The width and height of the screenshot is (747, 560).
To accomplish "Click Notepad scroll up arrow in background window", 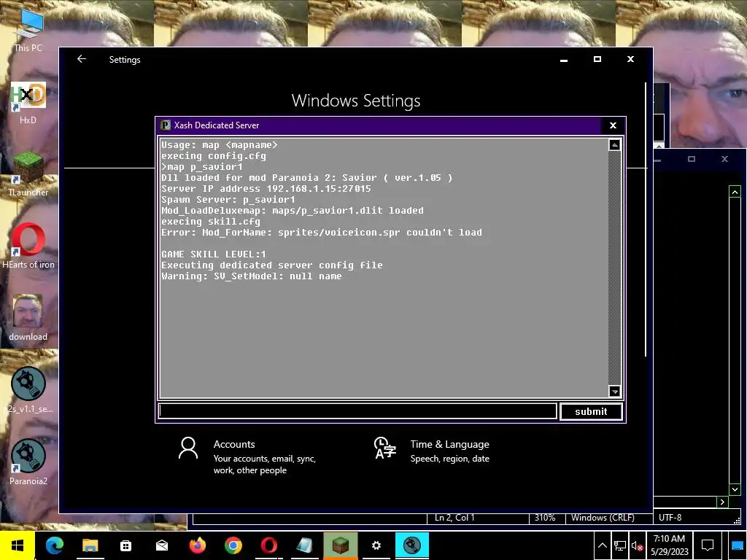I will click(735, 192).
